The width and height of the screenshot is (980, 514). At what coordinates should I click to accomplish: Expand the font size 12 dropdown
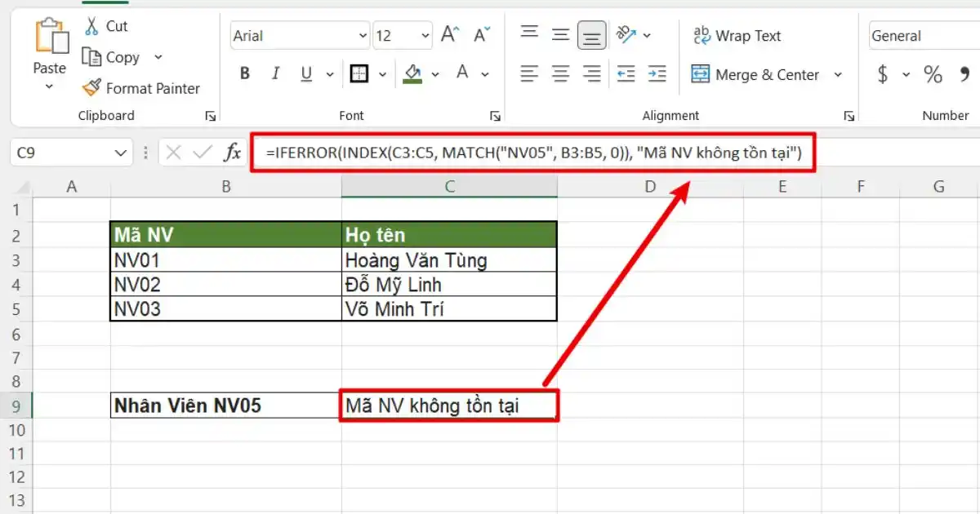point(425,36)
